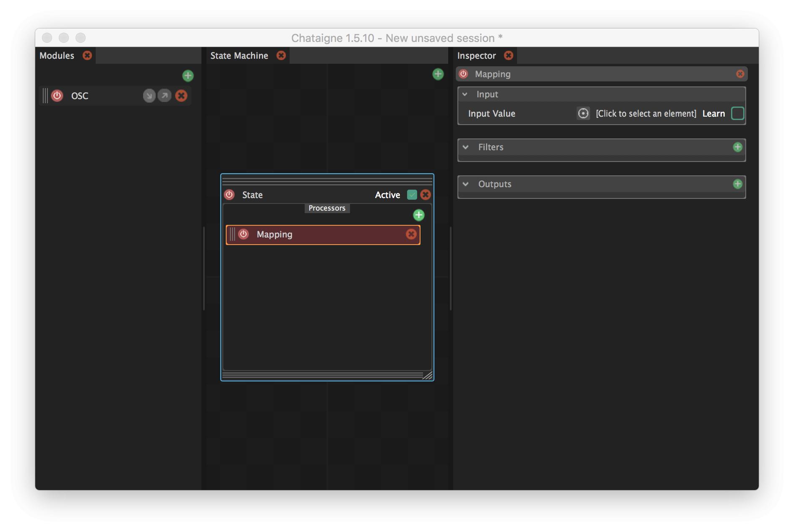Disable the Mapping processor power toggle
The image size is (794, 532).
point(243,234)
